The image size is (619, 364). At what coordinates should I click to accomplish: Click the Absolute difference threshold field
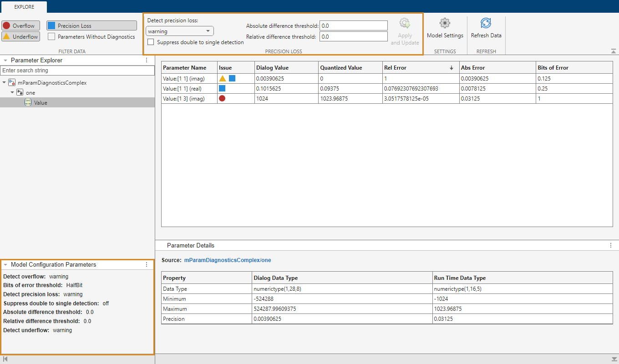click(354, 26)
